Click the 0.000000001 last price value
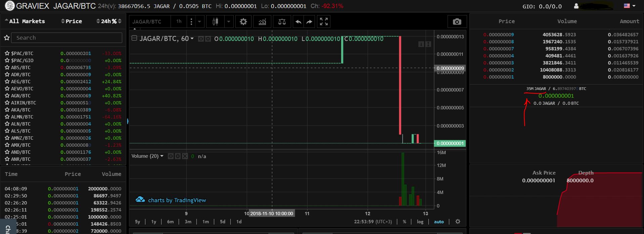 pos(556,96)
